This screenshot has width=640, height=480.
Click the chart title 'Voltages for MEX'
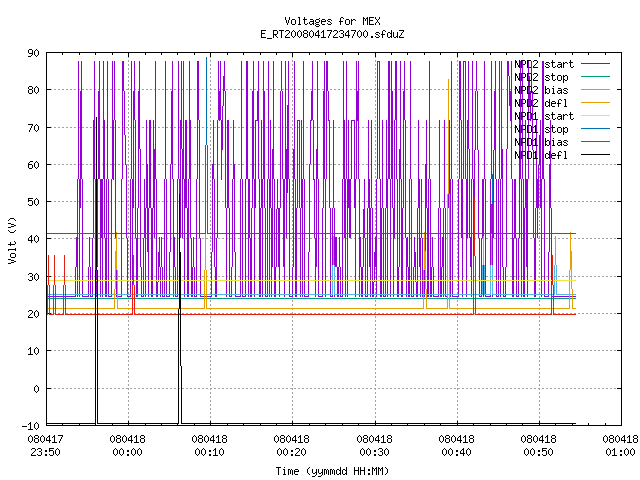(332, 21)
